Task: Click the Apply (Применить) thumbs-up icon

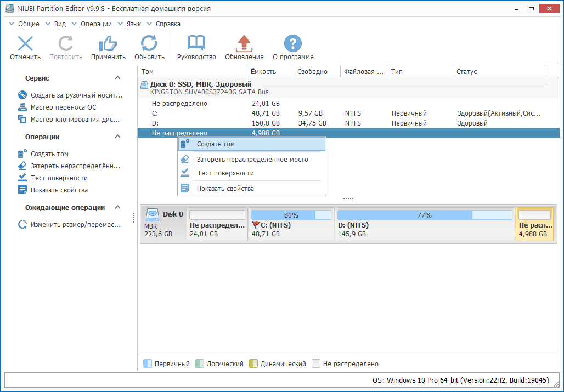Action: [108, 44]
